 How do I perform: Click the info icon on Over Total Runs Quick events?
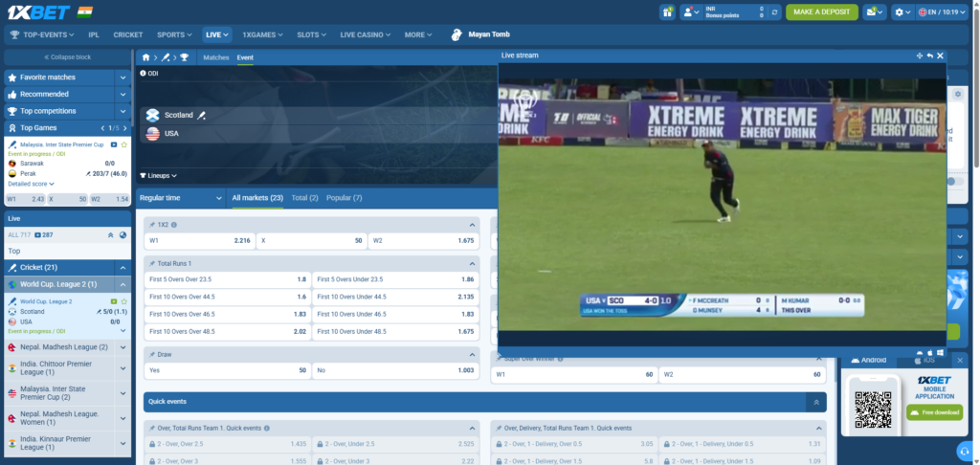[267, 428]
